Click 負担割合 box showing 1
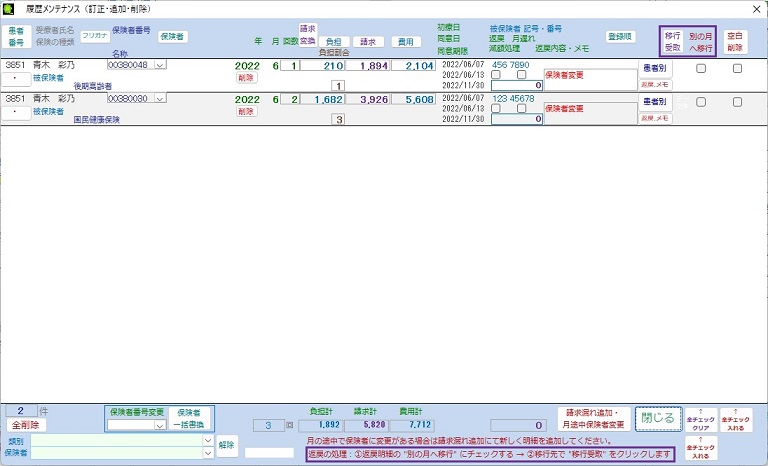The image size is (768, 466). [338, 86]
